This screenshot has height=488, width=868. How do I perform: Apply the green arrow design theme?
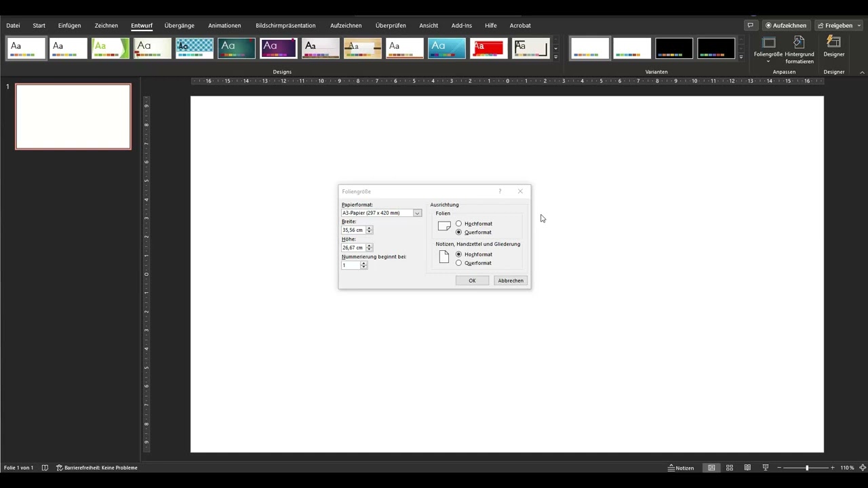[x=111, y=48]
